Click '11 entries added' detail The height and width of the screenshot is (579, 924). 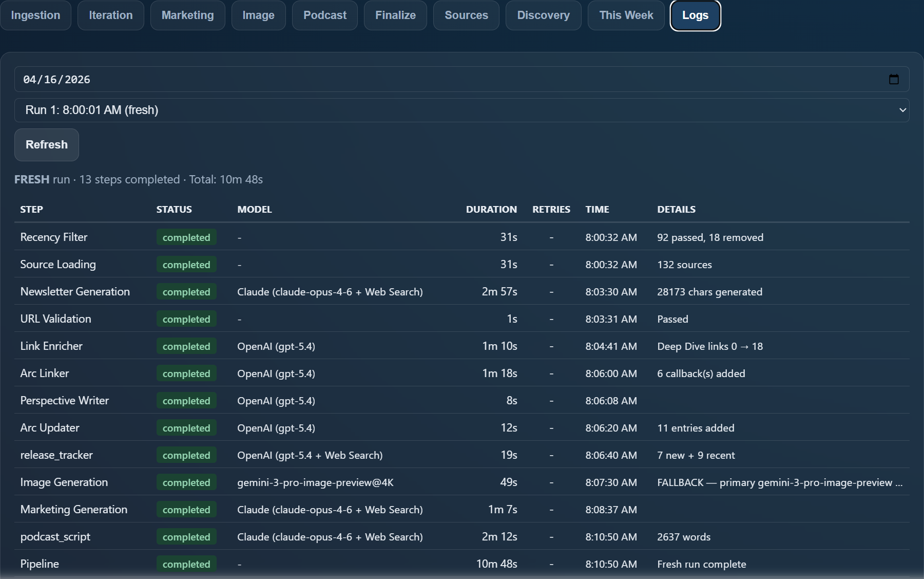tap(696, 428)
